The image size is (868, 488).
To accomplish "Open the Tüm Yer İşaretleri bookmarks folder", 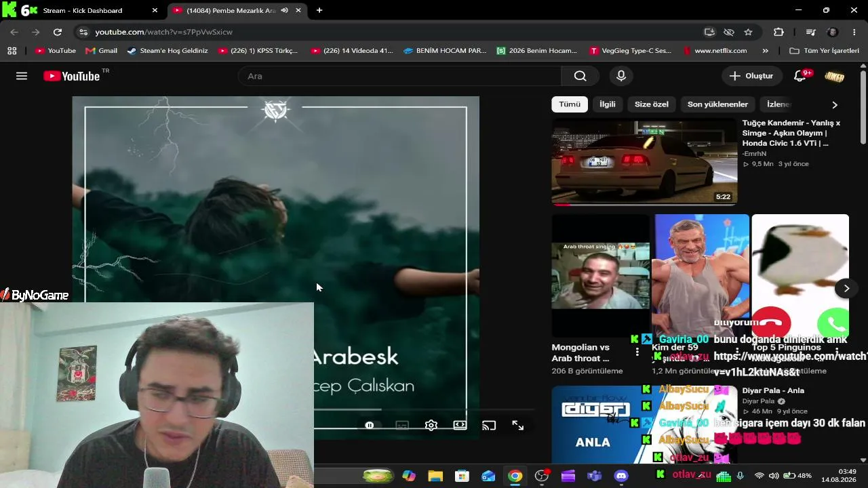I will (825, 51).
